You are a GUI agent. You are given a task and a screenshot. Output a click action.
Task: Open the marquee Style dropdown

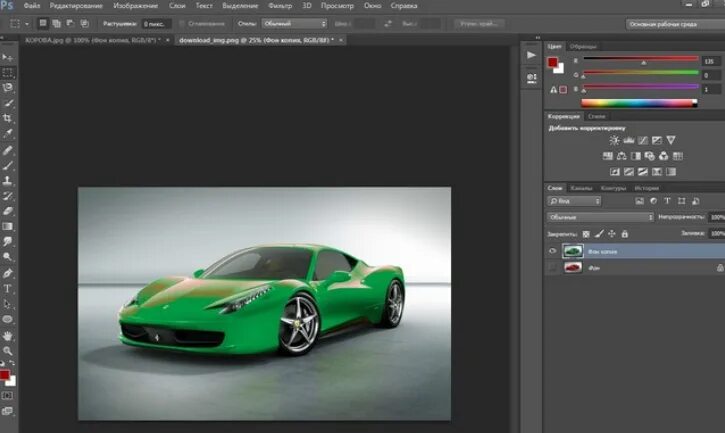tap(294, 24)
